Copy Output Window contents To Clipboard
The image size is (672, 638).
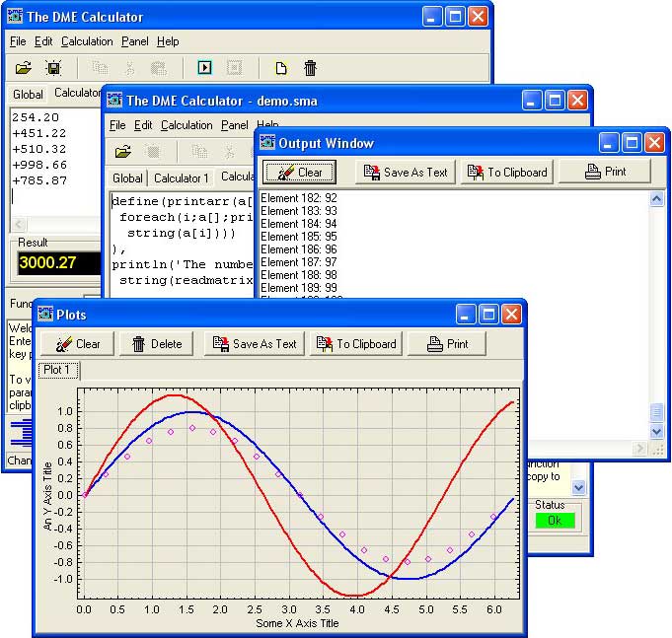[507, 173]
